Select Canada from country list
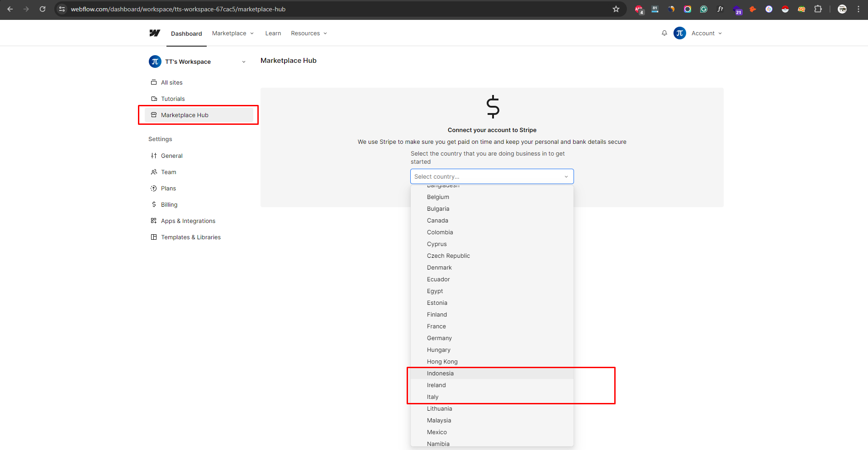868x450 pixels. coord(492,220)
